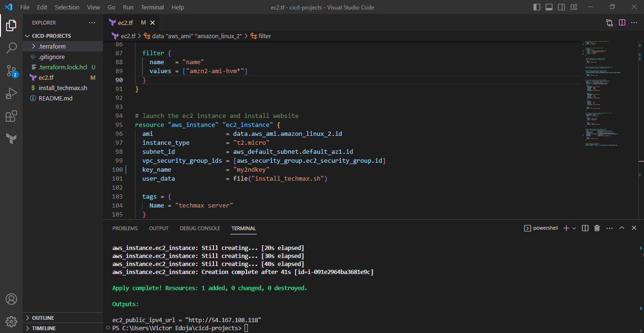The width and height of the screenshot is (644, 333).
Task: Open the Search view
Action: tap(11, 48)
